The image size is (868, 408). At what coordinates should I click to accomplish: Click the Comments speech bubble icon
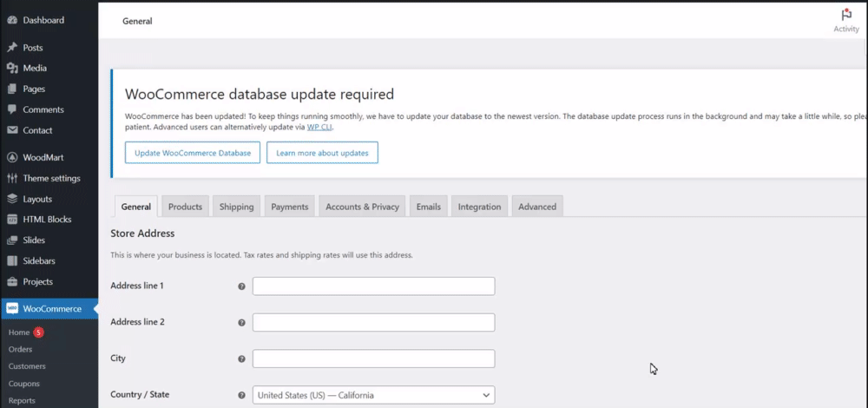point(12,109)
